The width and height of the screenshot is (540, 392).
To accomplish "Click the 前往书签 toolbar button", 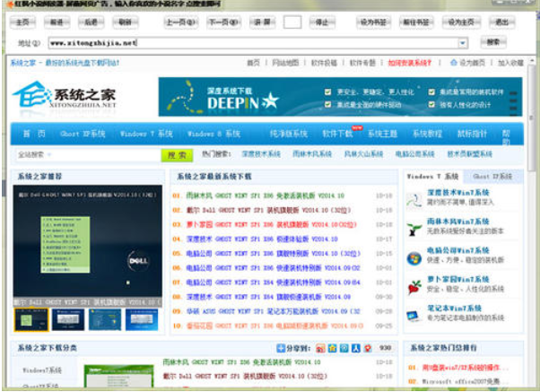I will click(416, 22).
